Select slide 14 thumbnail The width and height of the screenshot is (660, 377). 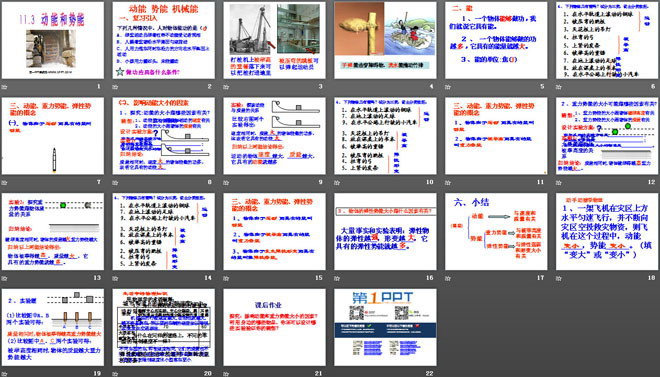pyautogui.click(x=163, y=231)
